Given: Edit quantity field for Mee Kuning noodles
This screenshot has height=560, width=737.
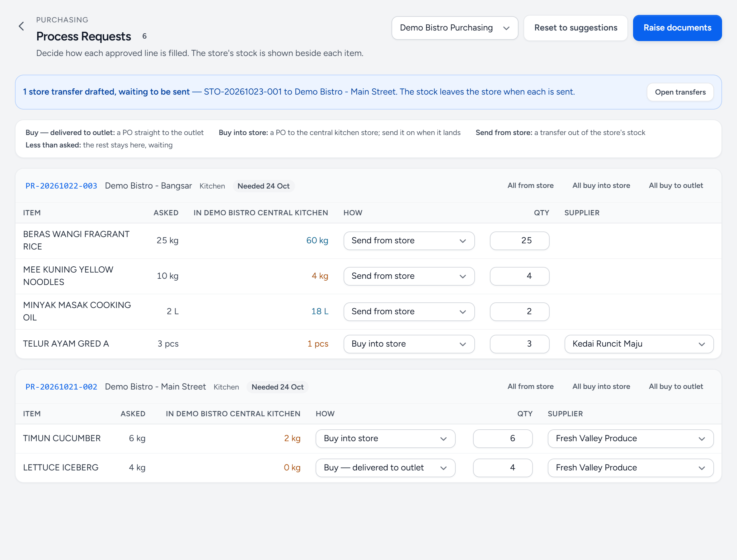Looking at the screenshot, I should point(519,276).
